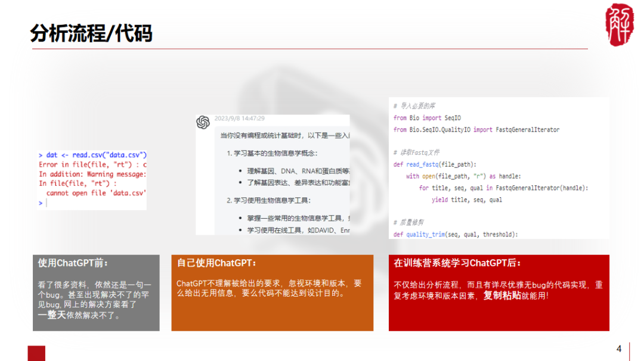Click the slide title 分析流程/代码
This screenshot has height=361, width=644.
[91, 33]
